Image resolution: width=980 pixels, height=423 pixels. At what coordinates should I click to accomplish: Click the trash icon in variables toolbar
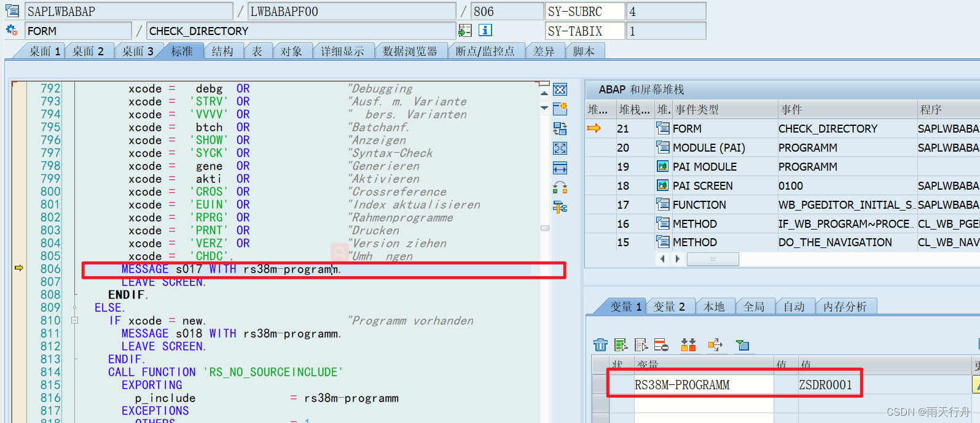(600, 345)
